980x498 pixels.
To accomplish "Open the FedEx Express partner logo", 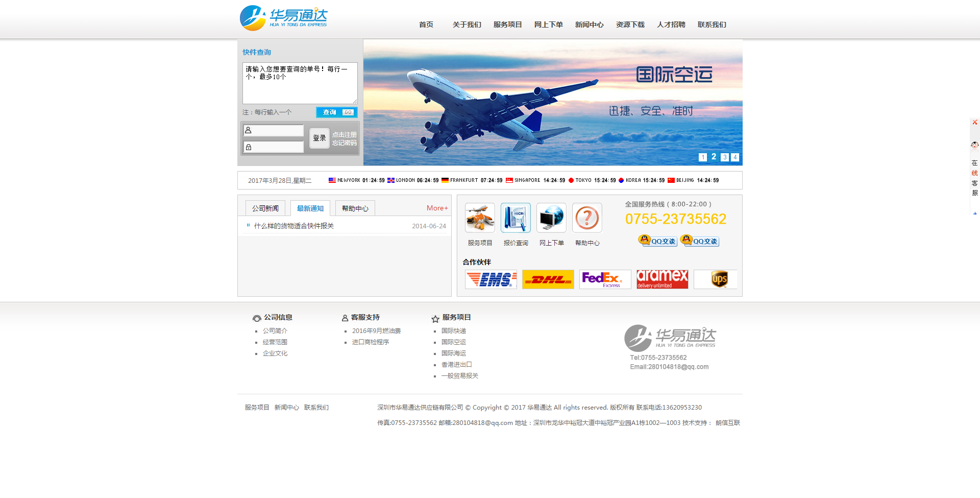I will [605, 279].
